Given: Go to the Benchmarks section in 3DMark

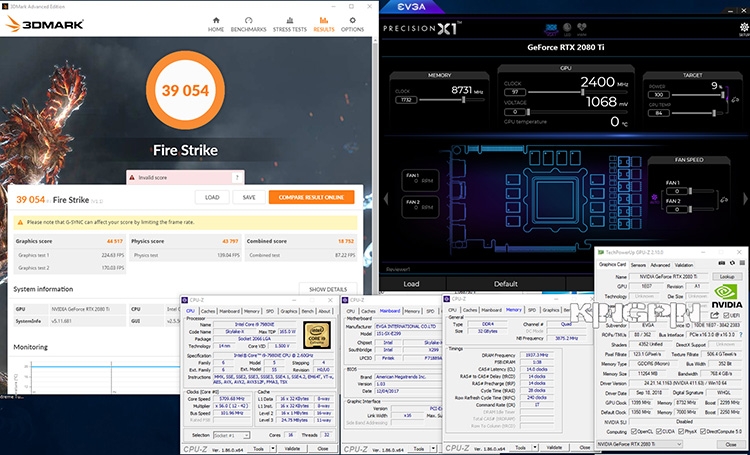Looking at the screenshot, I should [250, 23].
